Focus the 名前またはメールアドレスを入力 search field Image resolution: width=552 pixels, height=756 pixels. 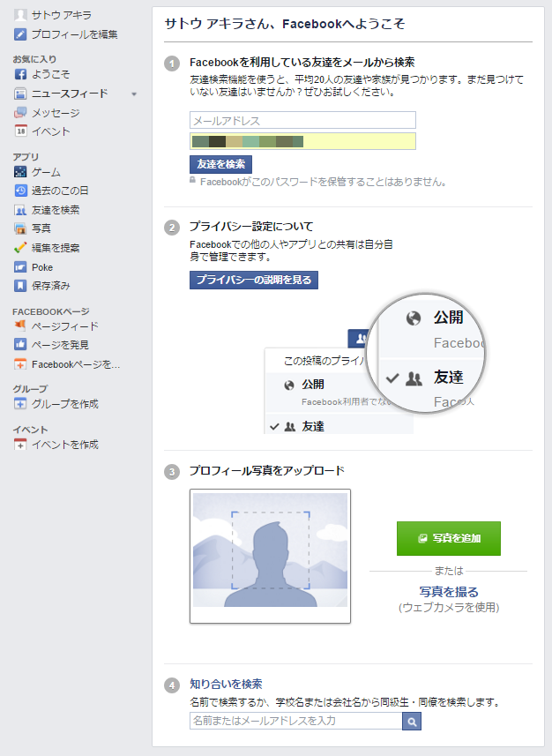pos(296,722)
